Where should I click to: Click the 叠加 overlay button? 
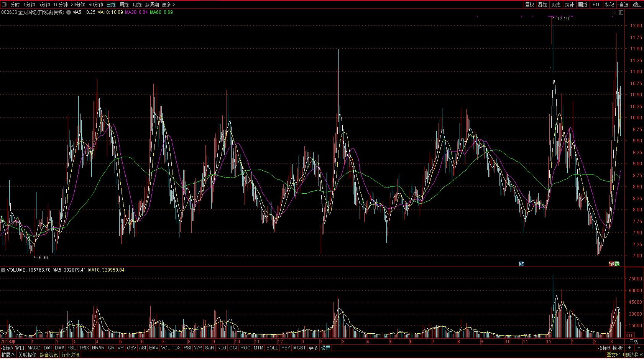[543, 5]
